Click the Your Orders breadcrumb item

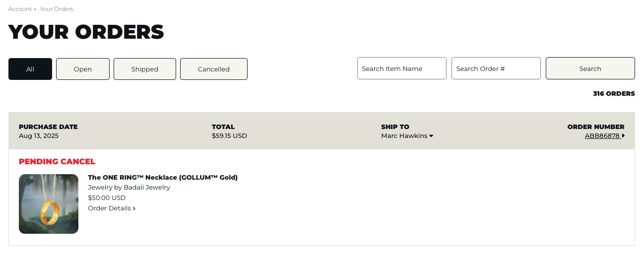(57, 9)
